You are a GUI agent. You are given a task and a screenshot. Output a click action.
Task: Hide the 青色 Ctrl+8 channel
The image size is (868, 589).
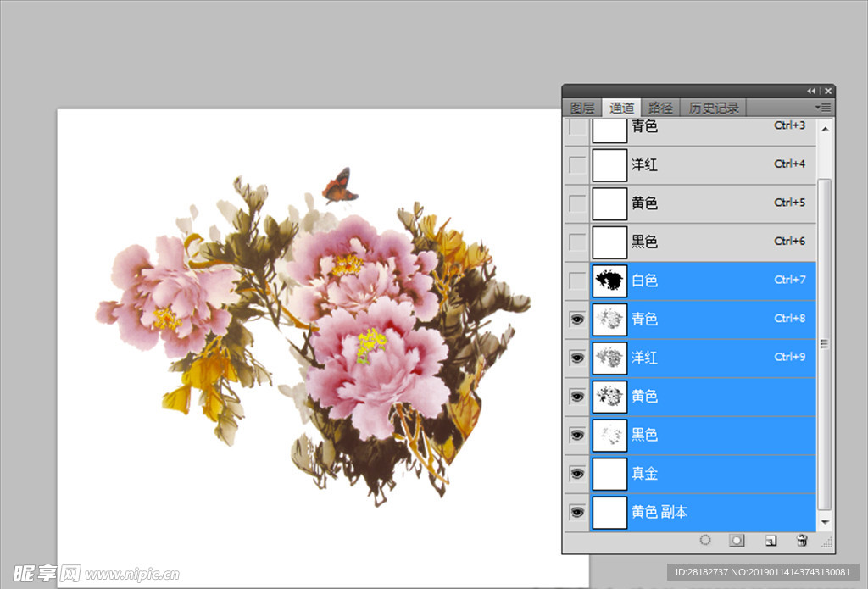point(577,320)
